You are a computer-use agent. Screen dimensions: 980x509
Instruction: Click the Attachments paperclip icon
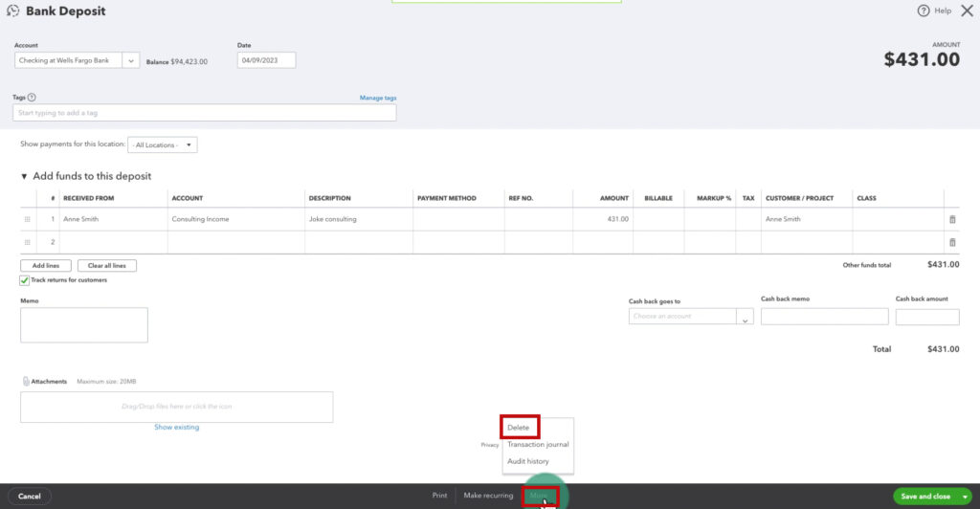coord(26,381)
